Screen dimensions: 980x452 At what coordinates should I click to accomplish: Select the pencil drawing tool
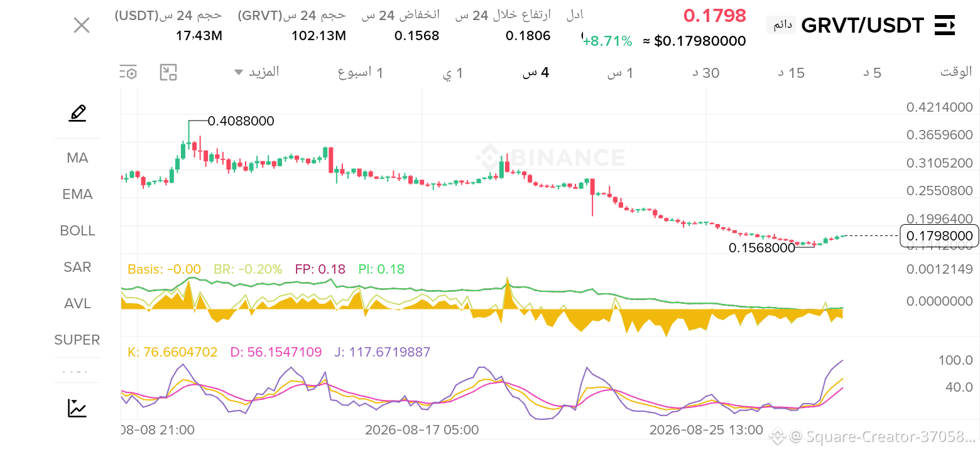pyautogui.click(x=77, y=113)
